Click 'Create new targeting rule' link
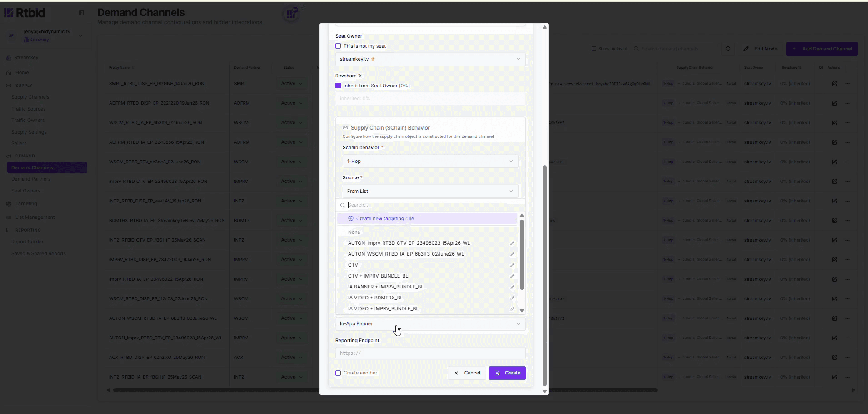The image size is (868, 414). (385, 218)
